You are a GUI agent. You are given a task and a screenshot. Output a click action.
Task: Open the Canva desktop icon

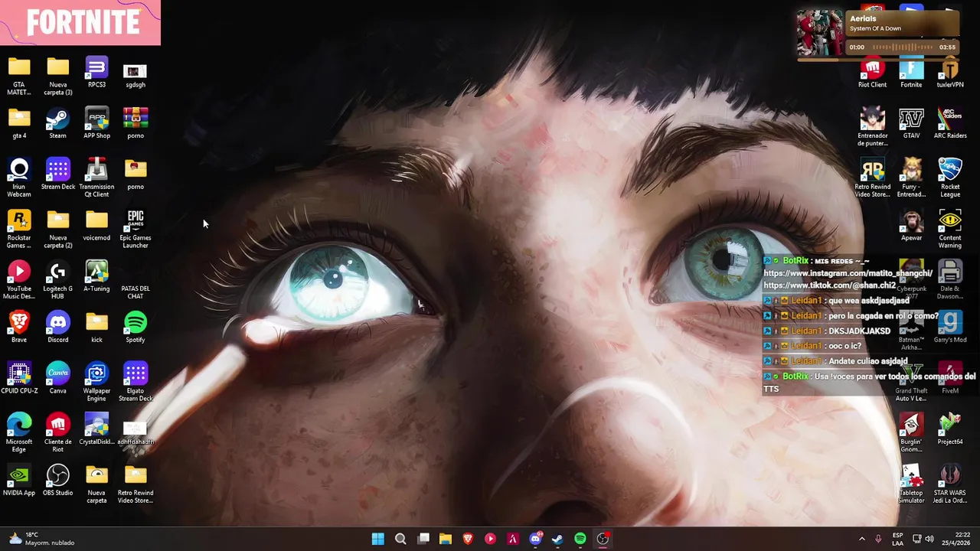[57, 379]
